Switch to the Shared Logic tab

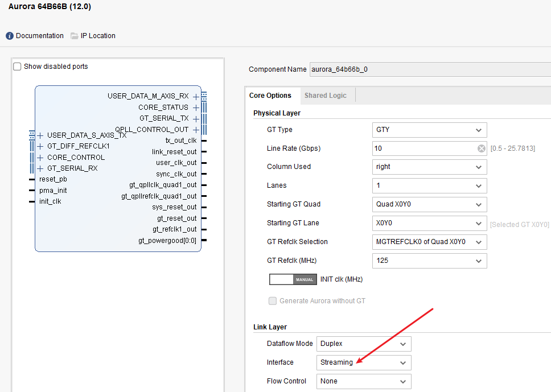click(x=326, y=96)
